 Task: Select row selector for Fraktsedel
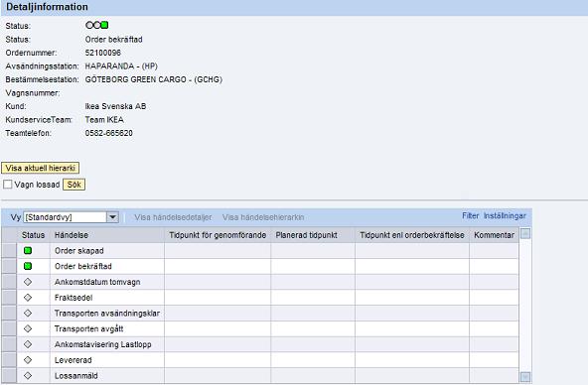tap(9, 298)
